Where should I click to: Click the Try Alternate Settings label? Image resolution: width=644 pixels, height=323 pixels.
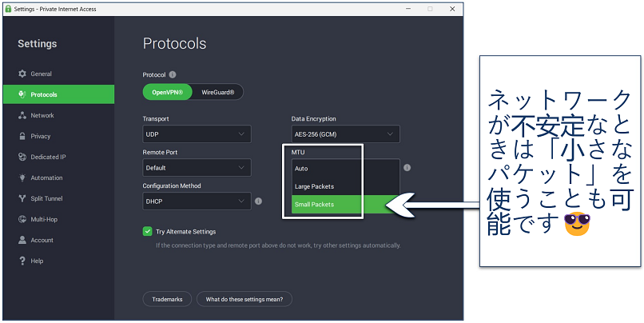click(185, 232)
